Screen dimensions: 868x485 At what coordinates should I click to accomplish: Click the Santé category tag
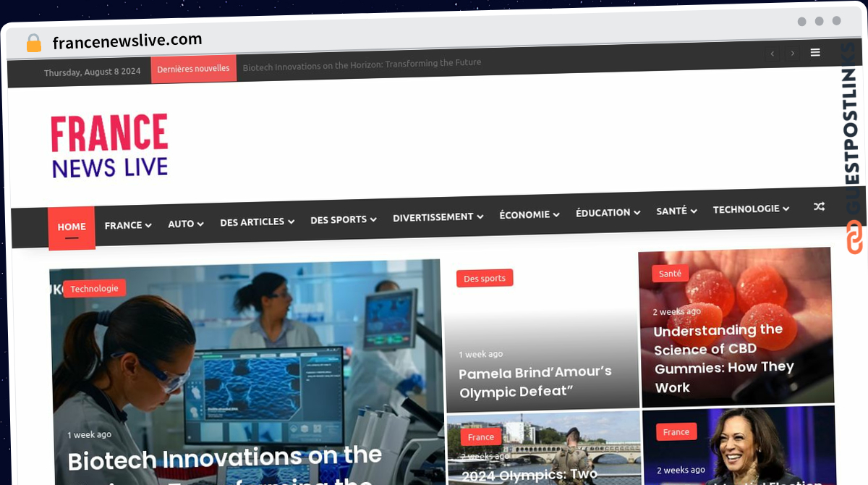coord(671,274)
